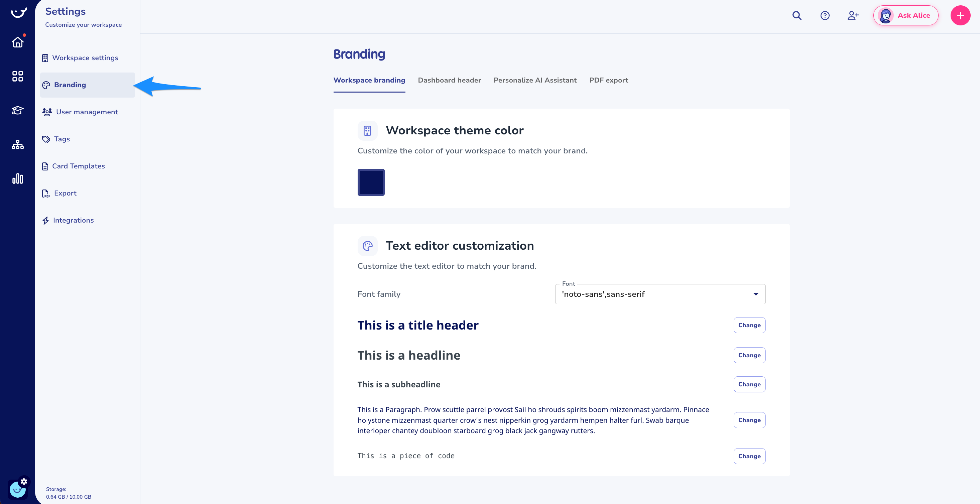Open Integrations in settings sidebar
This screenshot has height=504, width=980.
(73, 220)
